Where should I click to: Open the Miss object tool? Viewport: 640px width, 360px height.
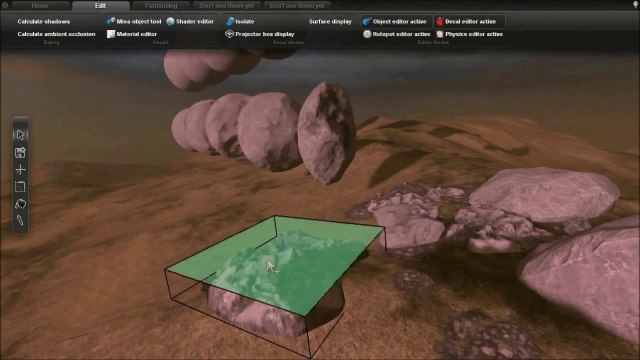134,21
